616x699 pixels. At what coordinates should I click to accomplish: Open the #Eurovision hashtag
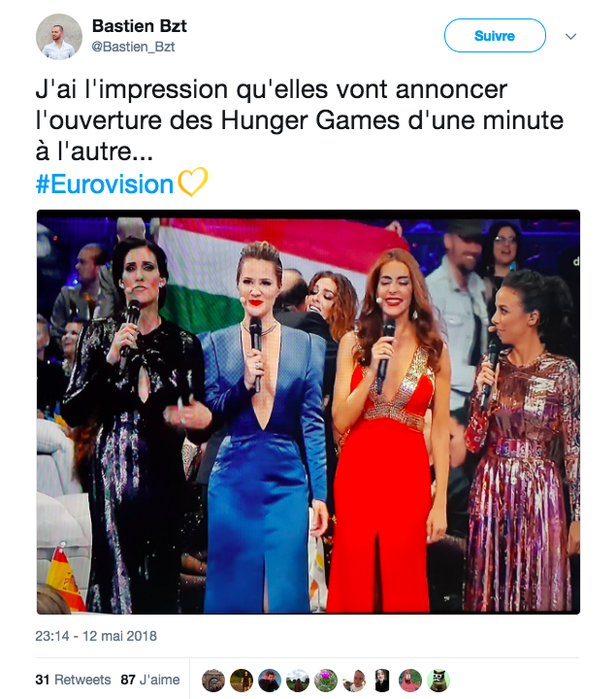click(x=104, y=184)
